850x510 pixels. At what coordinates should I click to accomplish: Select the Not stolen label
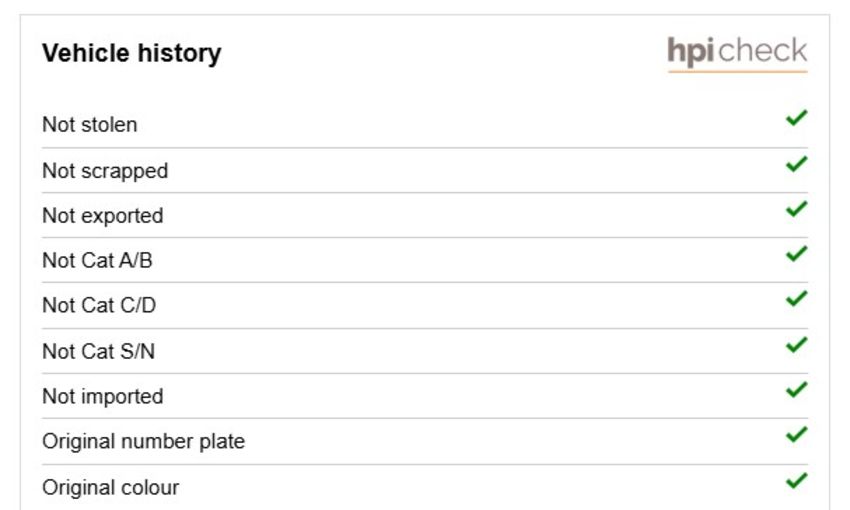[89, 125]
